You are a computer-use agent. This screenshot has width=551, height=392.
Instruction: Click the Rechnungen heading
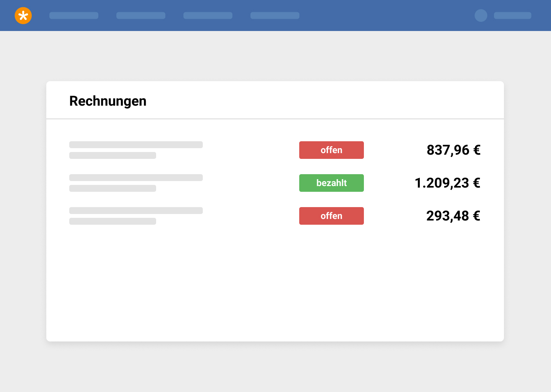[x=108, y=101]
